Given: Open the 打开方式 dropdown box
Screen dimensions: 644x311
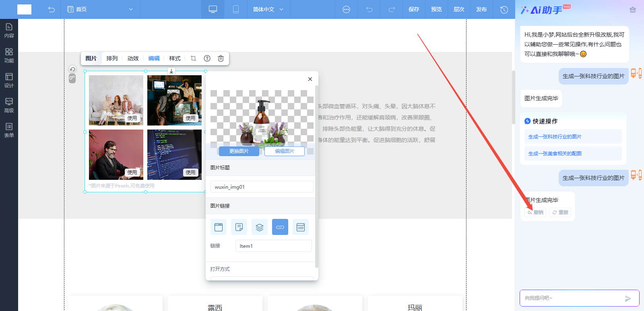Looking at the screenshot, I should (262, 278).
